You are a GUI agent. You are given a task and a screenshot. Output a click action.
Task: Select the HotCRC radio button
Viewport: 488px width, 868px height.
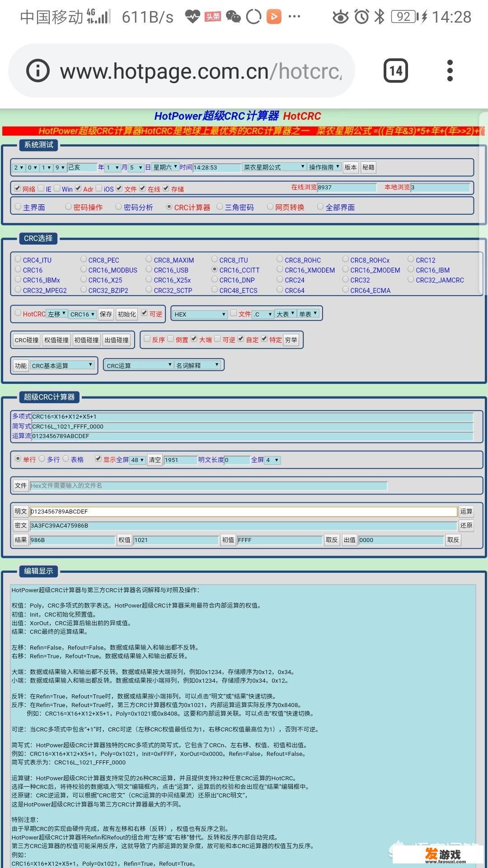point(18,313)
